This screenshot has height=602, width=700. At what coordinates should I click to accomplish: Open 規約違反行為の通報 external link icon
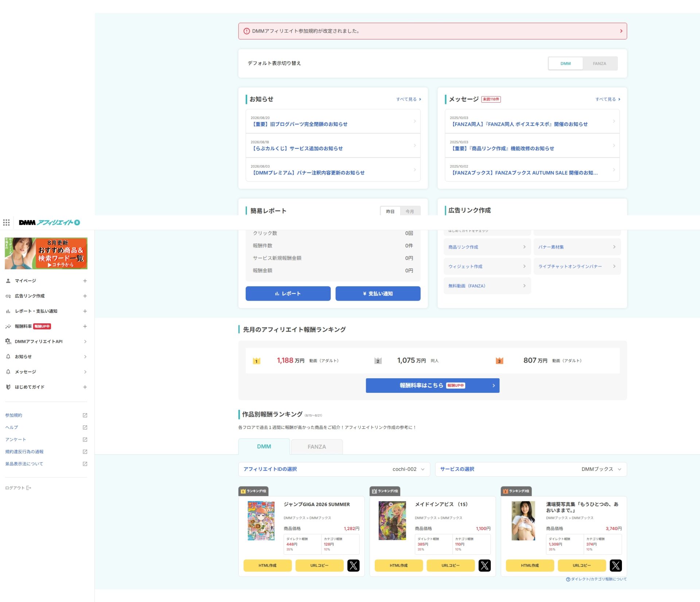pos(85,452)
